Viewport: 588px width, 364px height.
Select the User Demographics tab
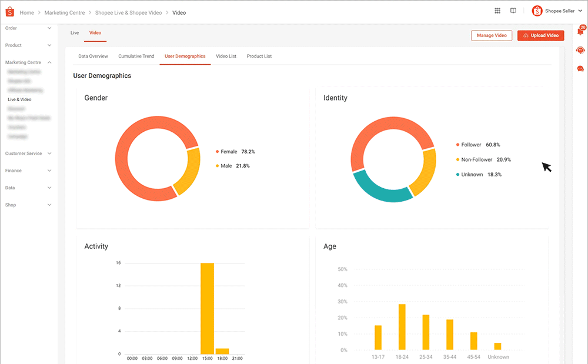(185, 56)
